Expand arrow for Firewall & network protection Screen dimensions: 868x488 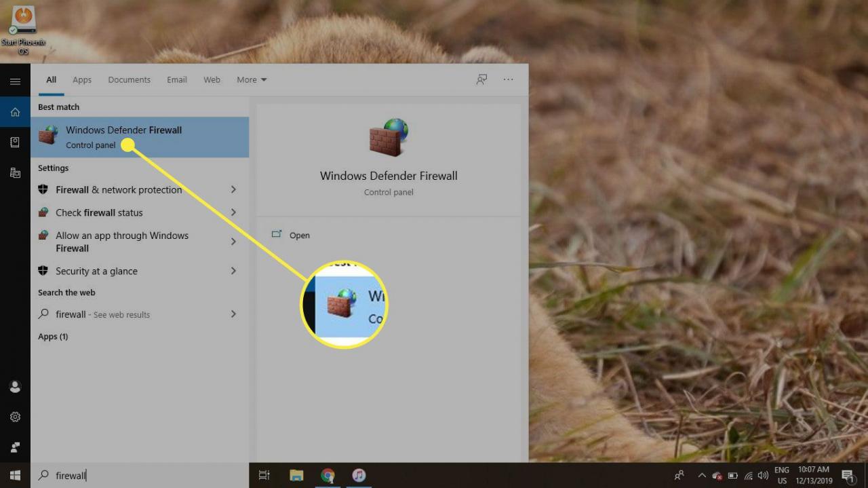pos(233,189)
